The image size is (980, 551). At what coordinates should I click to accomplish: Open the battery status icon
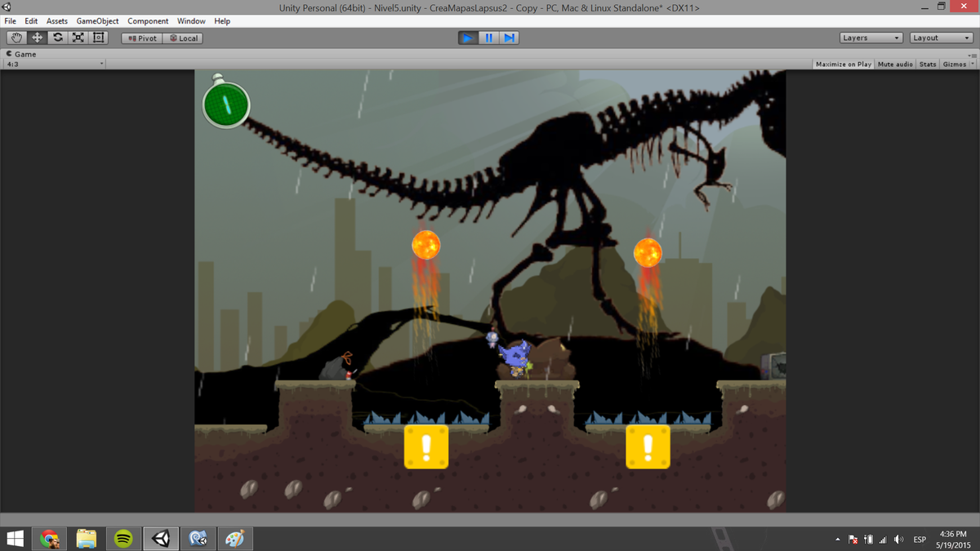pos(868,540)
